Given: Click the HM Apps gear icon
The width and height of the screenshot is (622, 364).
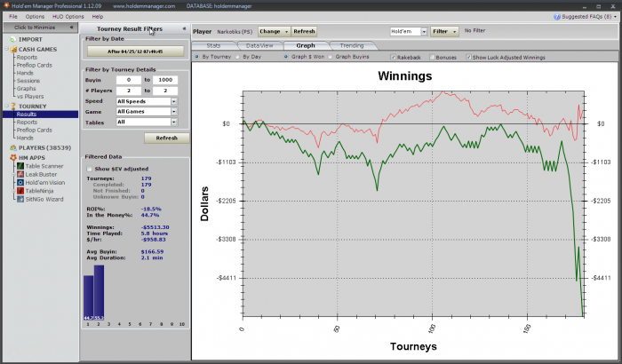Looking at the screenshot, I should (13, 158).
